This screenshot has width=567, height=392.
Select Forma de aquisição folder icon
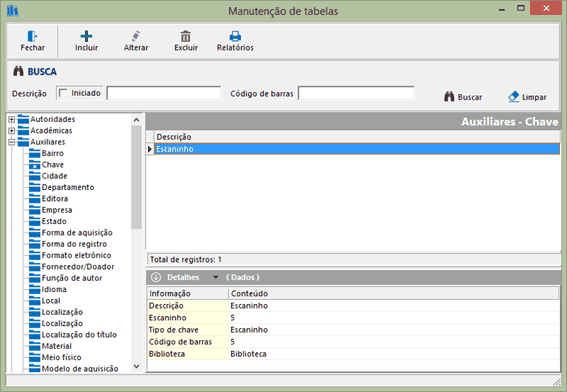coord(35,233)
